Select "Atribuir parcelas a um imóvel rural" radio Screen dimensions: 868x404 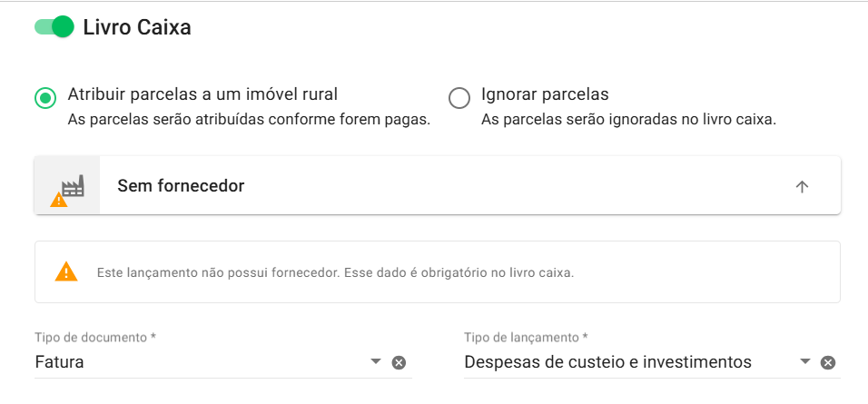point(45,97)
